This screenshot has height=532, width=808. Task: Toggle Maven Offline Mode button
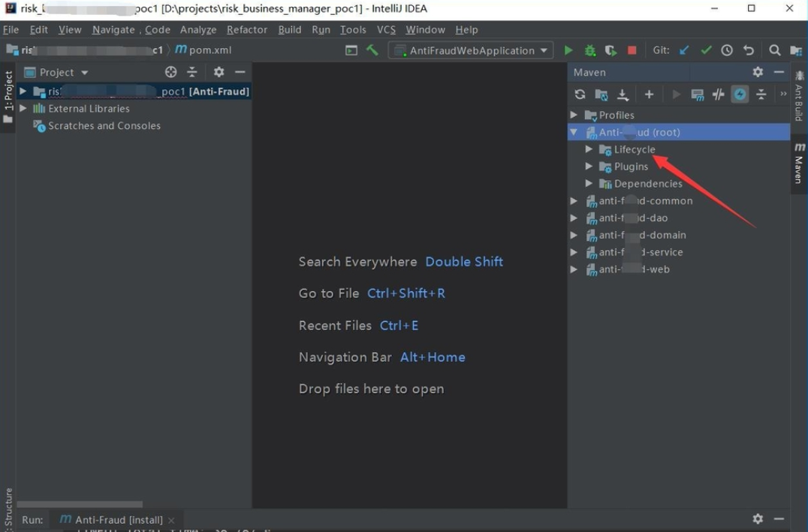pos(719,95)
